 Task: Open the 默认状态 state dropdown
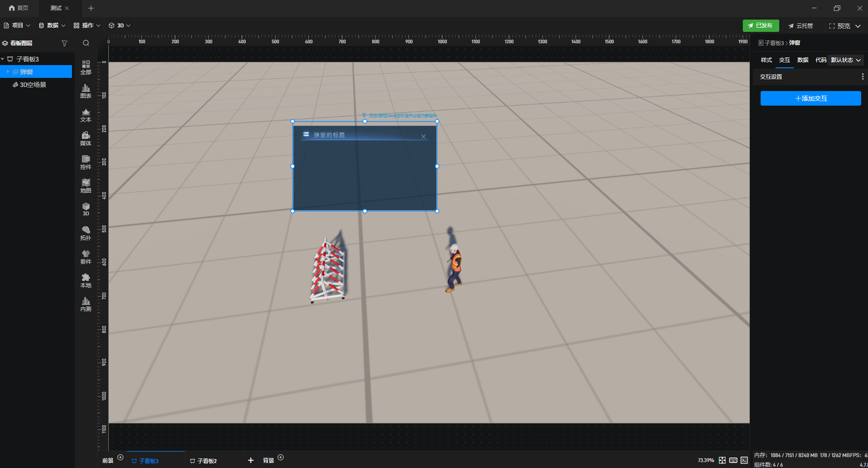click(x=846, y=60)
